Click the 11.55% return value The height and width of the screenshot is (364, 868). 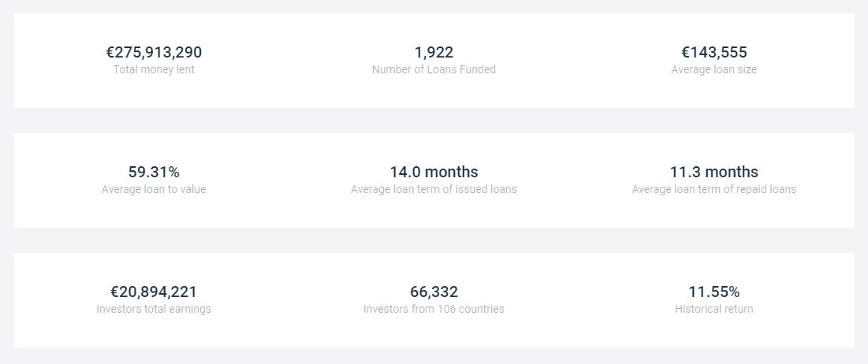[714, 292]
